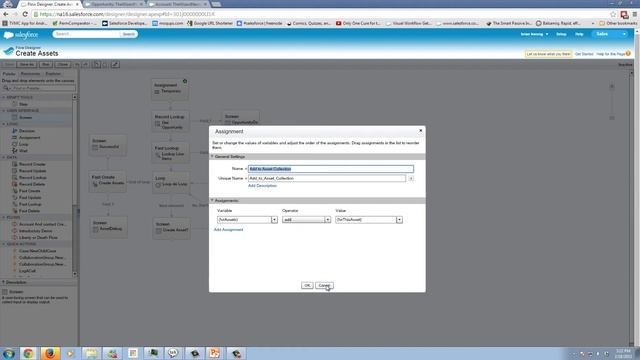640x360 pixels.
Task: Switch to the Resources tab
Action: click(x=30, y=74)
